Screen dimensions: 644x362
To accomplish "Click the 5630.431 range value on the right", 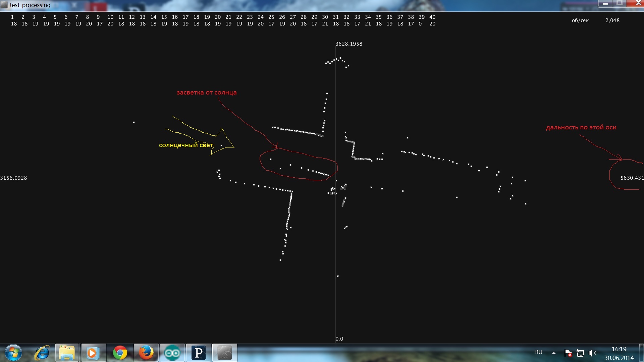I will tap(632, 178).
